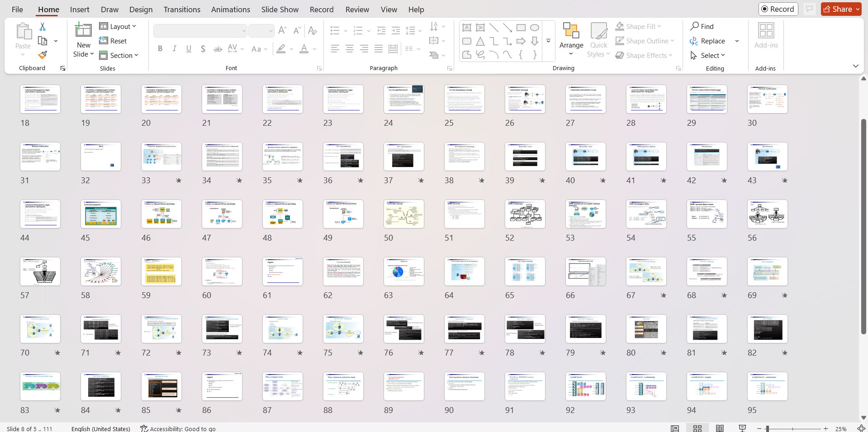Click the New Slide icon
868x432 pixels.
[x=83, y=30]
